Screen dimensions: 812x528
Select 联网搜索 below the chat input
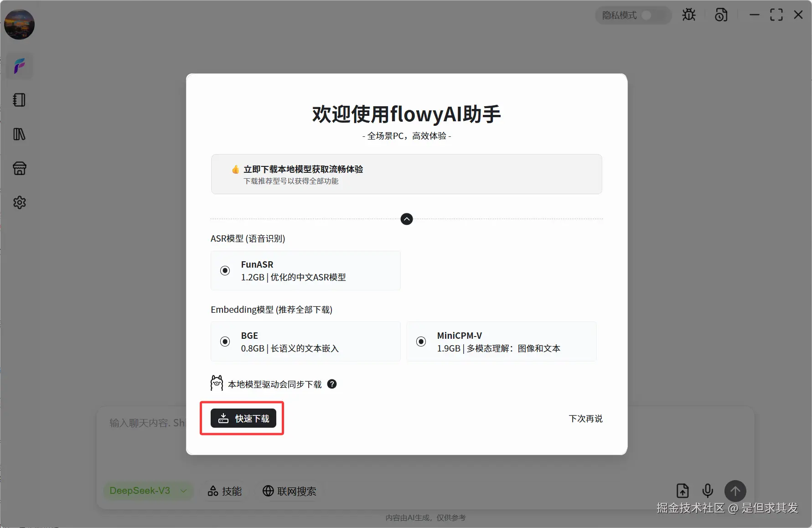click(x=289, y=491)
